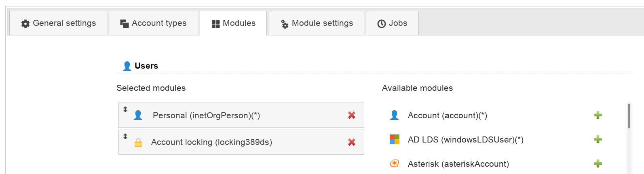Click the Account locking padlock icon
The width and height of the screenshot is (644, 174).
click(138, 143)
